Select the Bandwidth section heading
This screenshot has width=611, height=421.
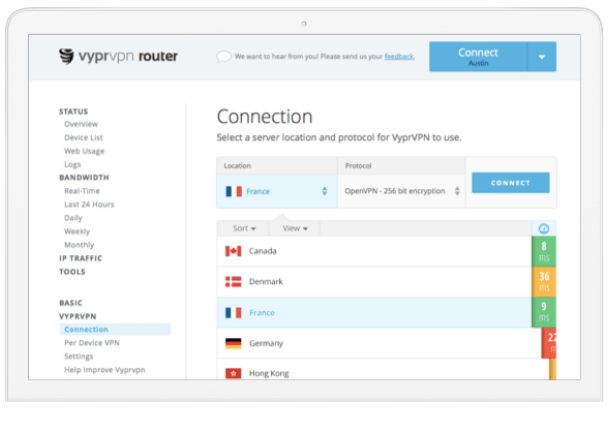tap(84, 177)
